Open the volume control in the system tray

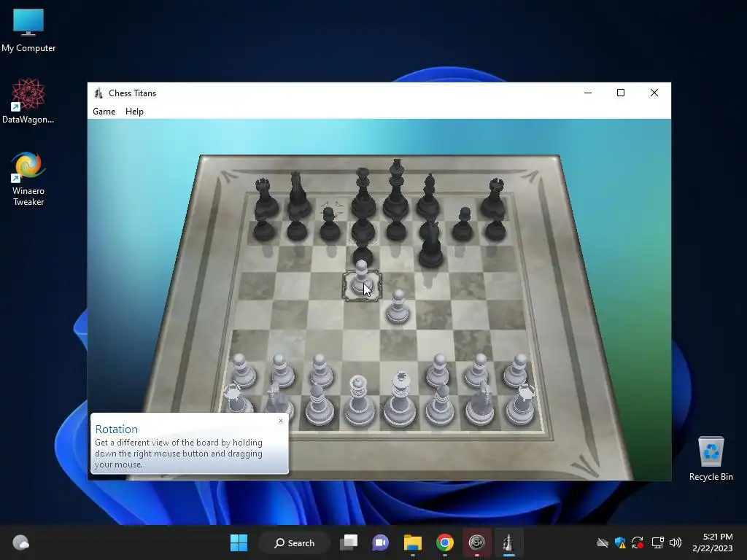(x=675, y=542)
